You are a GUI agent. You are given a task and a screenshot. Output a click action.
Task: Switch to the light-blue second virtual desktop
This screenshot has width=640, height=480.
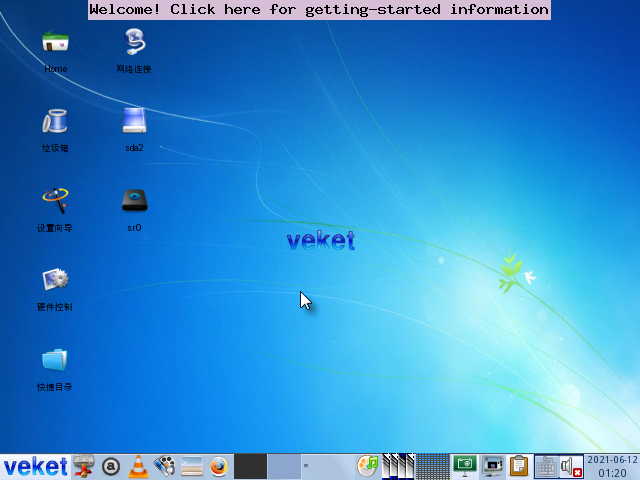(x=284, y=467)
